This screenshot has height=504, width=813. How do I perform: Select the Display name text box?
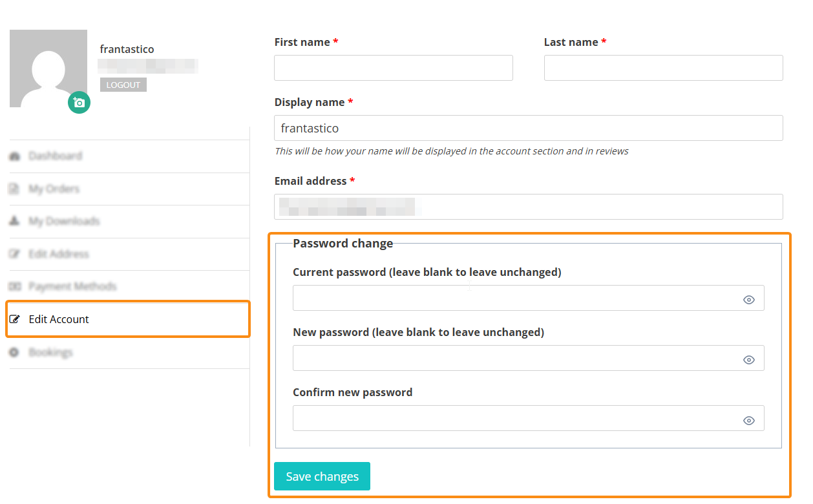pyautogui.click(x=528, y=128)
